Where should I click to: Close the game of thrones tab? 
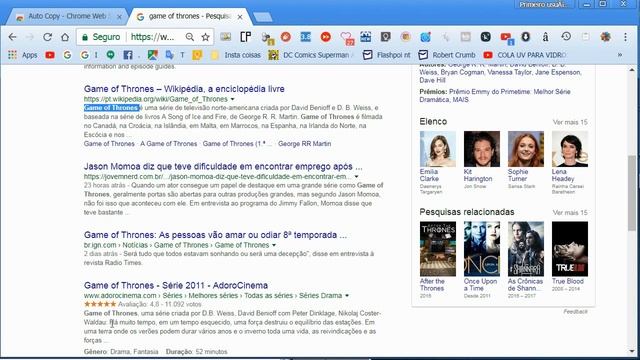(x=240, y=17)
